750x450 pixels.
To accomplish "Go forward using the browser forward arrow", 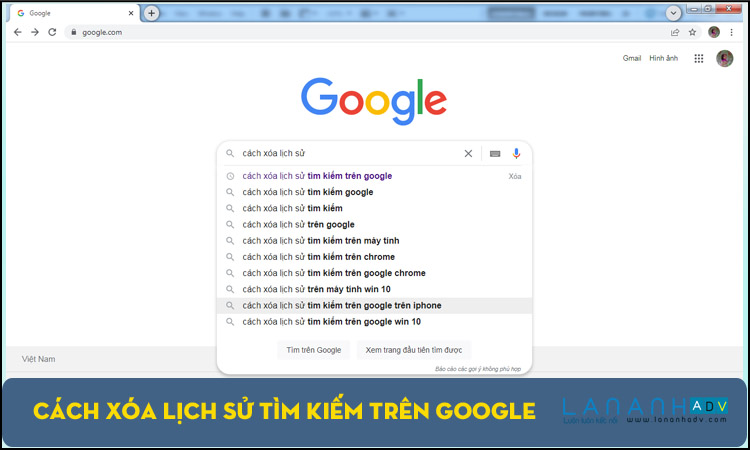I will click(35, 32).
